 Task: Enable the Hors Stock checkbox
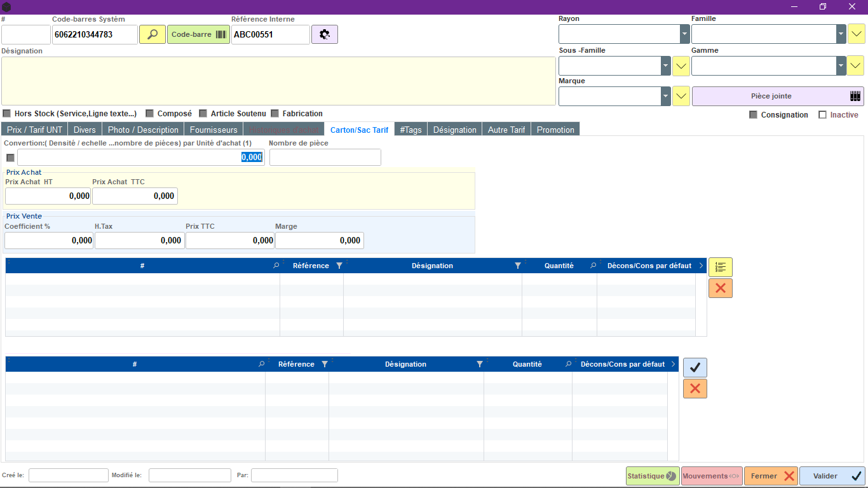coord(7,114)
